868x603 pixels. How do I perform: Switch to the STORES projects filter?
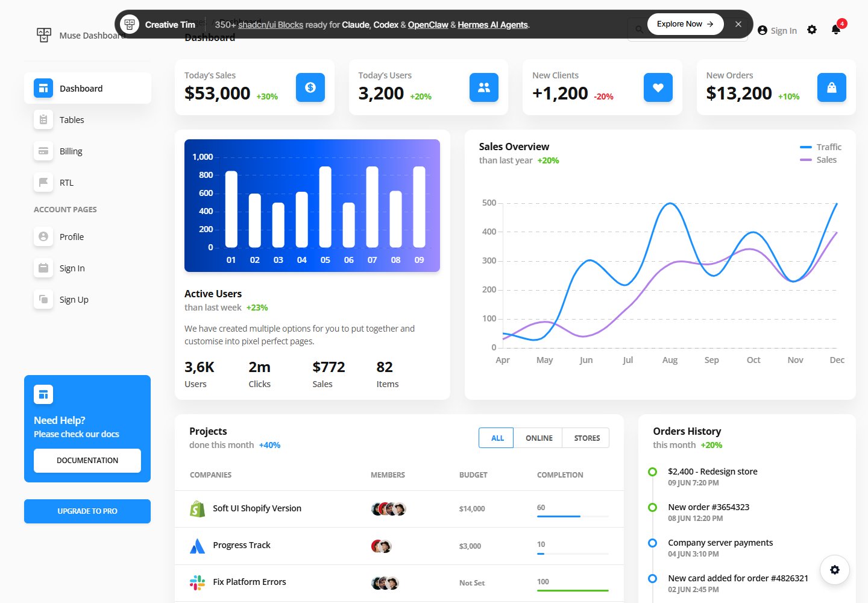[587, 438]
